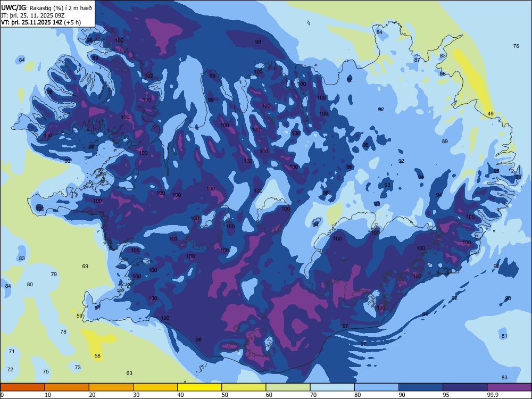The image size is (532, 399).
Task: Click the humidity reading 96
Action: click(x=92, y=147)
